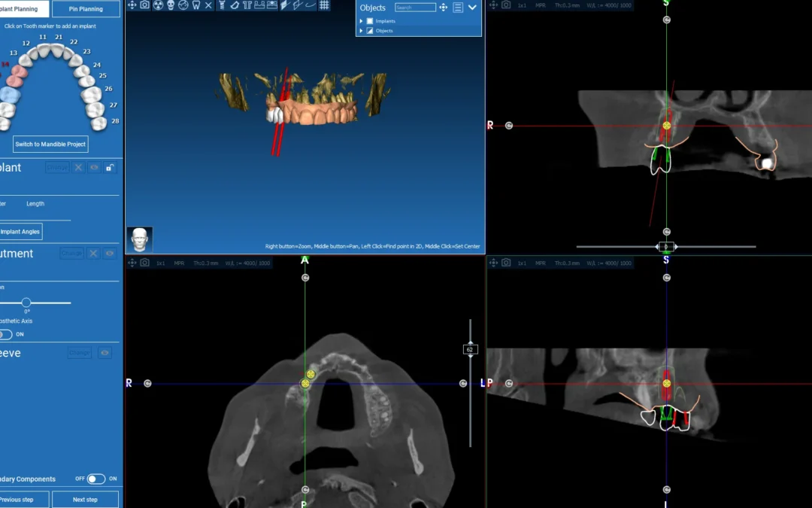Click the X delete icon in the Implant section
812x508 pixels.
pos(78,167)
